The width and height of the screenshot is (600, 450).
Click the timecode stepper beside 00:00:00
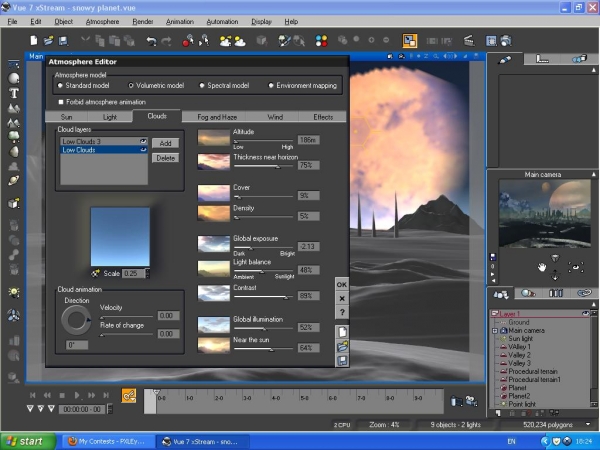click(x=110, y=409)
